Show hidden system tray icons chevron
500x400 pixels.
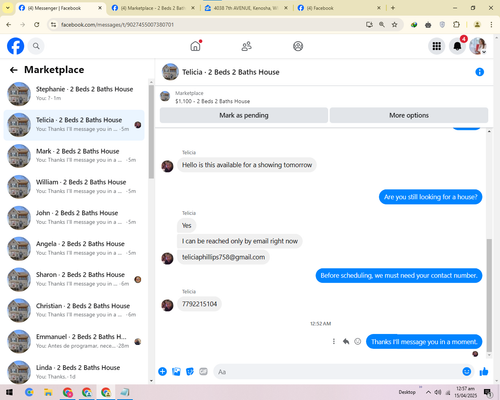pos(428,392)
